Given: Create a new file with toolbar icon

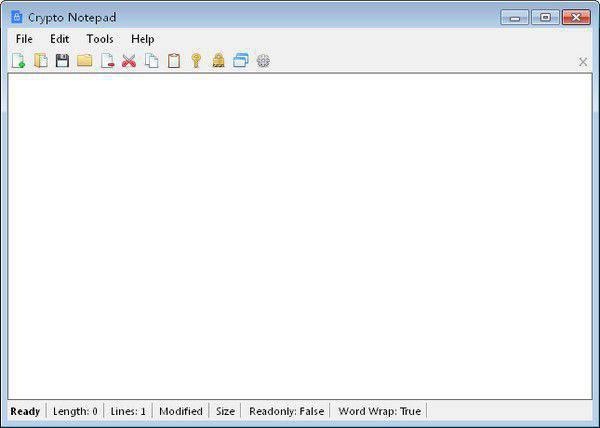Looking at the screenshot, I should pos(18,61).
